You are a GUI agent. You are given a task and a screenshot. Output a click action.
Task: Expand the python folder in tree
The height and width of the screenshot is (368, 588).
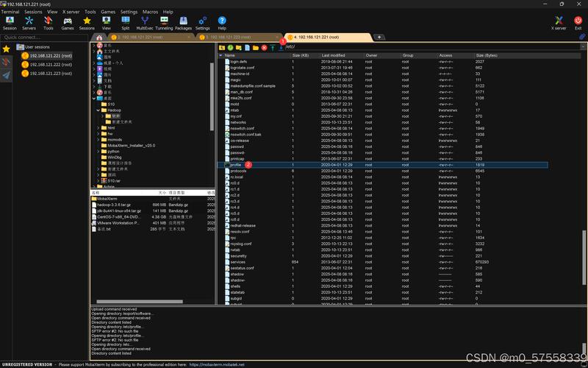(x=98, y=151)
